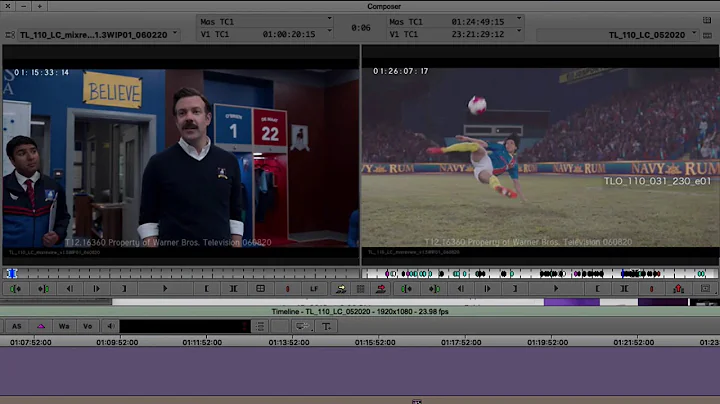Click source monitor go to previous edit icon
This screenshot has width=720, height=404.
tap(15, 289)
